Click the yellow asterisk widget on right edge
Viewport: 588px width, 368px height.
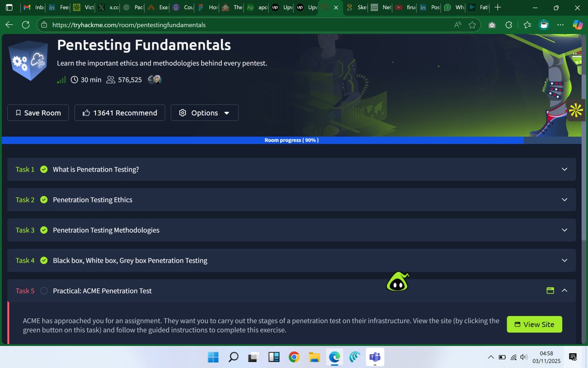point(577,111)
